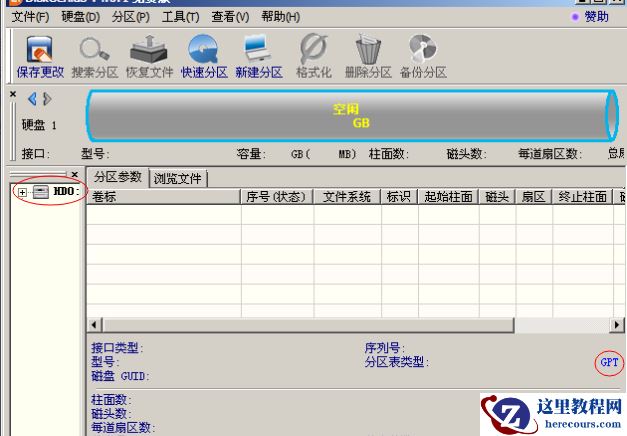
Task: Click the GPT partition table type value
Action: click(x=609, y=362)
